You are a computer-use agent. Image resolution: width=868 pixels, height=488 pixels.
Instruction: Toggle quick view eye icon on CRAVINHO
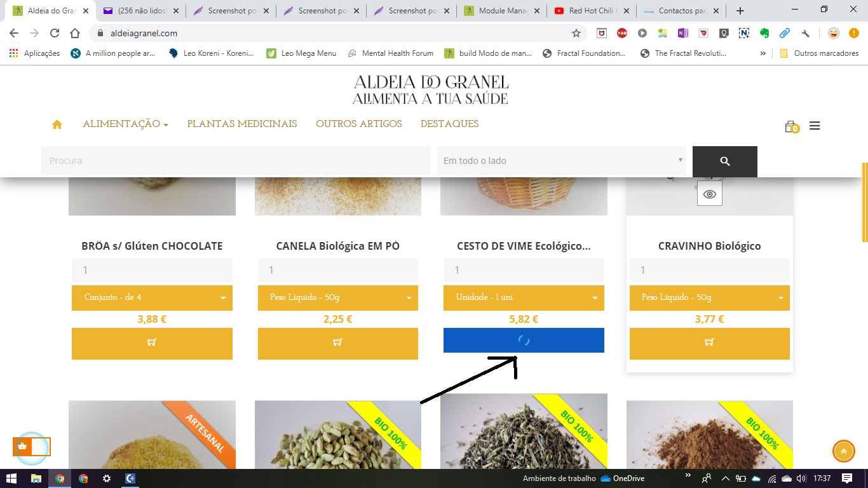tap(710, 194)
